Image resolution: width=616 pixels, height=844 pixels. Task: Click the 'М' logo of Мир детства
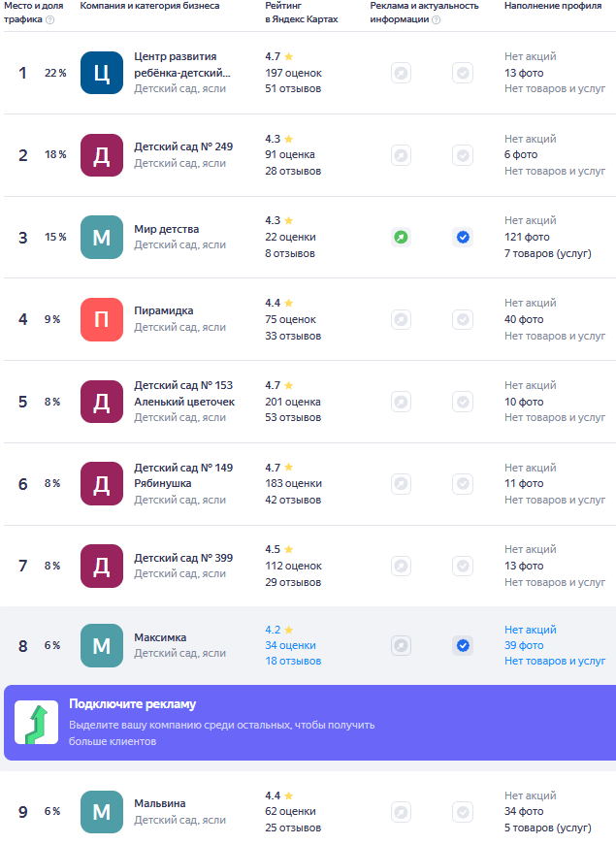point(102,238)
